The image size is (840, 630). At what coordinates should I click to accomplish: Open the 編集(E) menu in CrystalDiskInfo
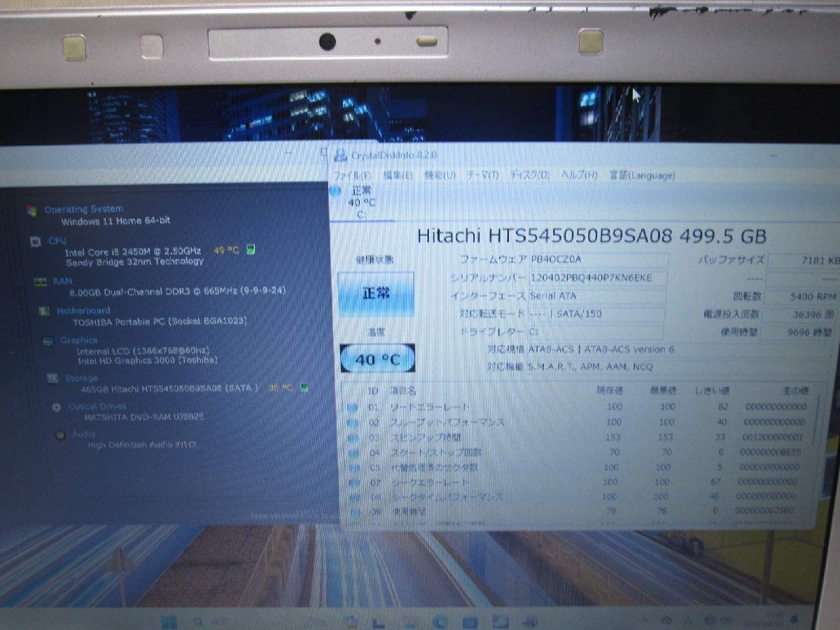click(x=398, y=175)
